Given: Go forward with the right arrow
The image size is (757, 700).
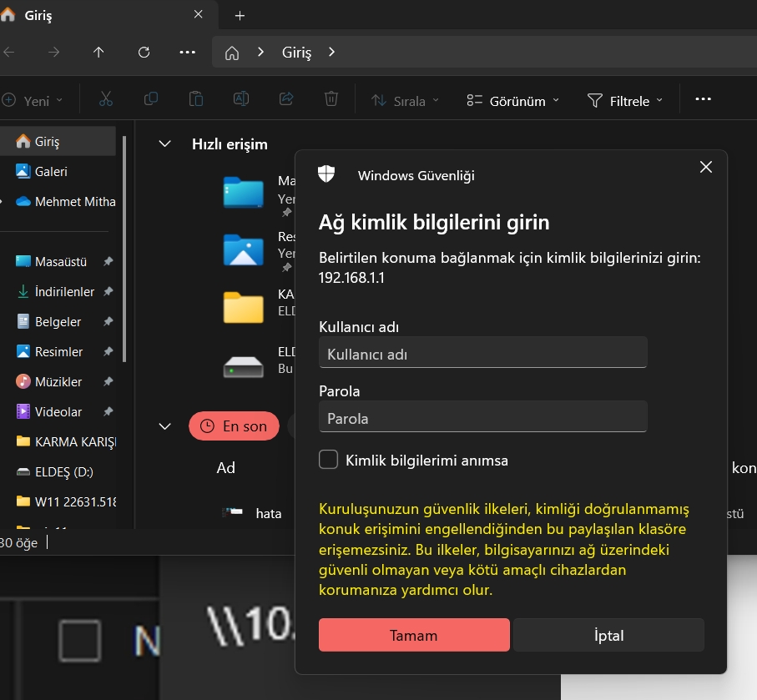Looking at the screenshot, I should pyautogui.click(x=53, y=52).
